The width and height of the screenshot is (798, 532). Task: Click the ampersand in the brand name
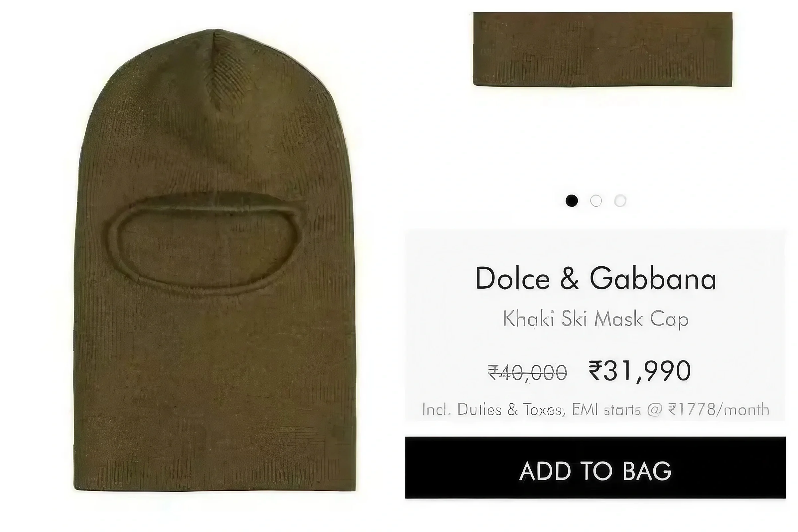pyautogui.click(x=569, y=279)
